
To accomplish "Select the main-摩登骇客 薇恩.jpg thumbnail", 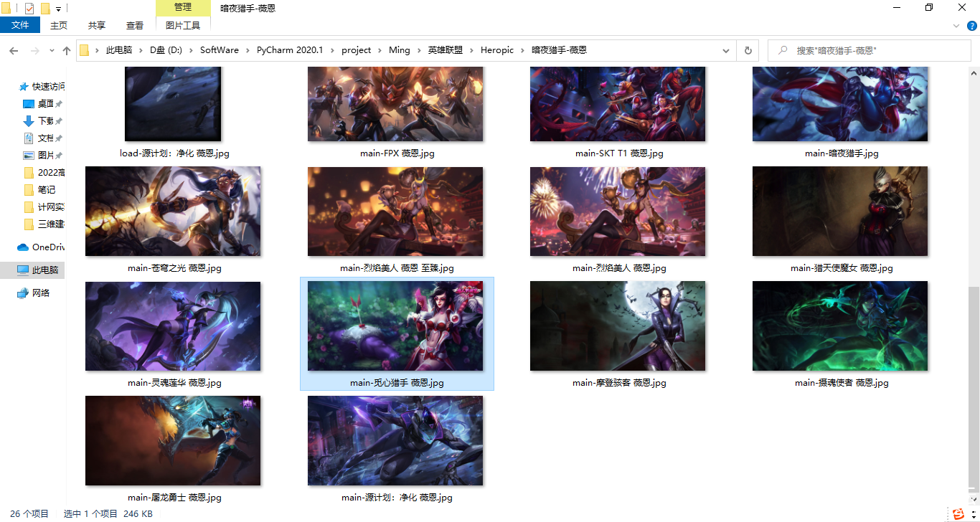I will tap(618, 326).
